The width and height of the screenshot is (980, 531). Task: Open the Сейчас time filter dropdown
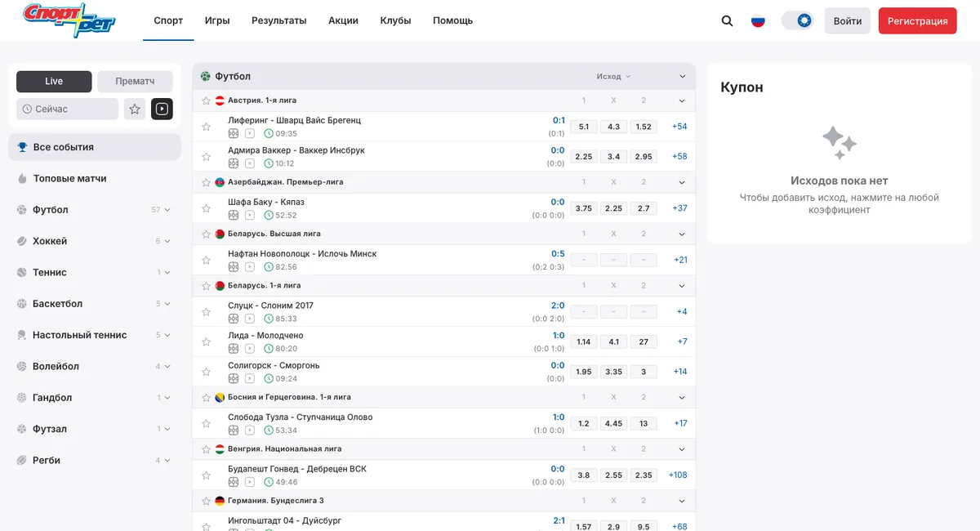pyautogui.click(x=67, y=109)
